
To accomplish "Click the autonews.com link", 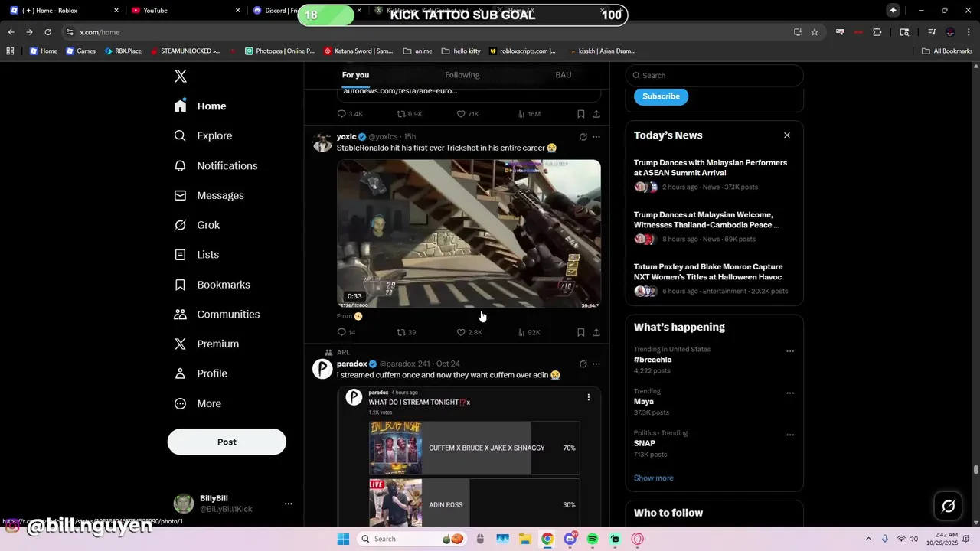I will pyautogui.click(x=400, y=90).
